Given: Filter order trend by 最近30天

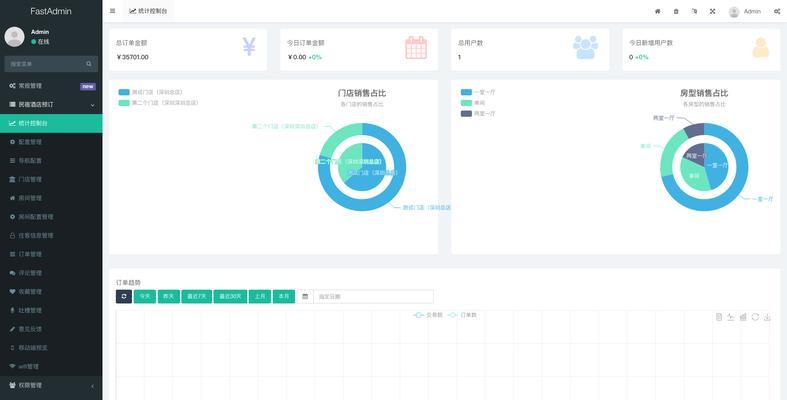Looking at the screenshot, I should [x=230, y=297].
